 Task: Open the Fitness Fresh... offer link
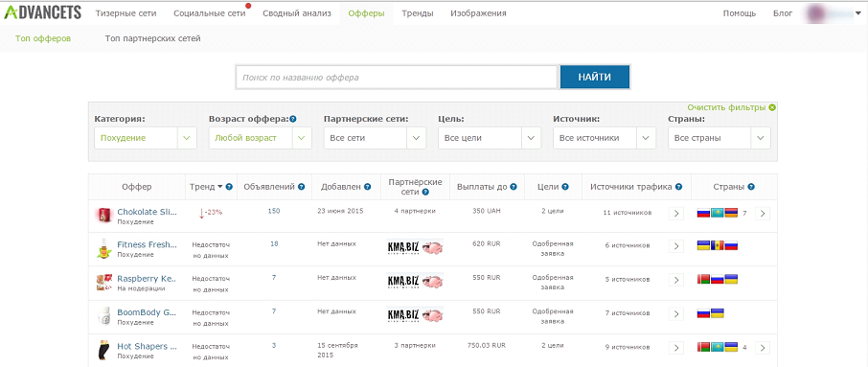click(x=148, y=244)
